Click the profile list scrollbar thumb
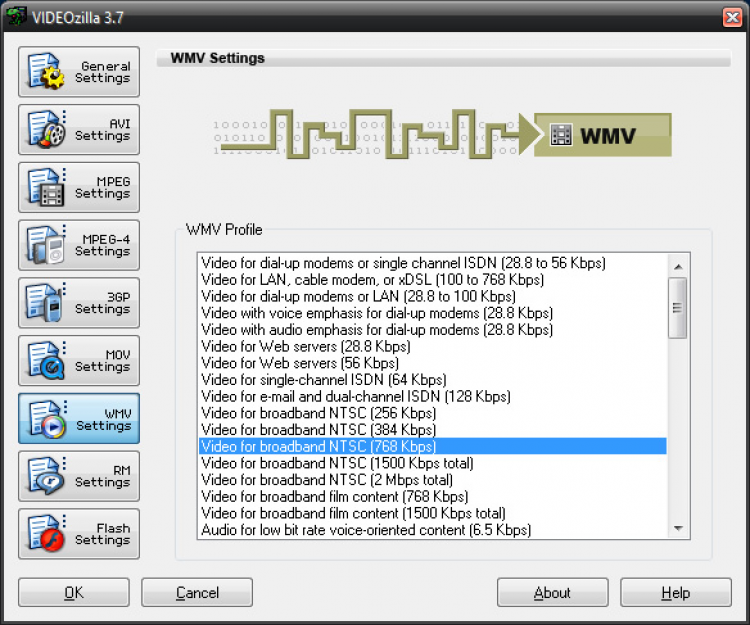Screen dimensions: 750x625 678,308
